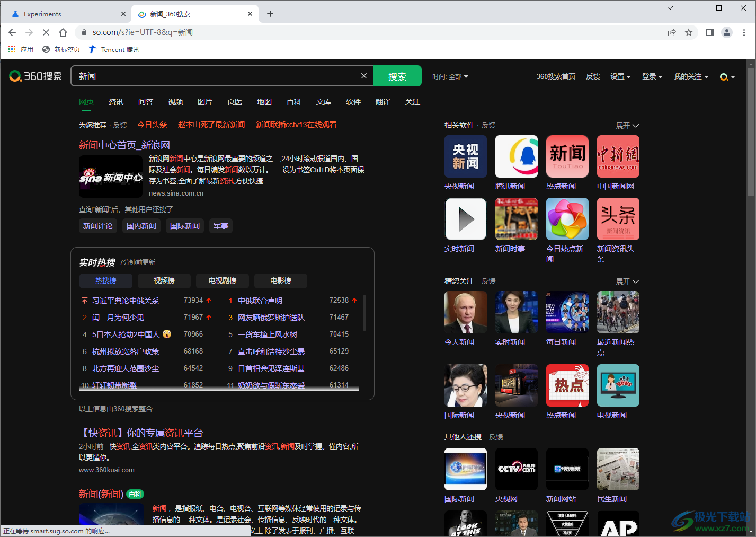Clear the search box with X icon
The width and height of the screenshot is (756, 537).
364,76
